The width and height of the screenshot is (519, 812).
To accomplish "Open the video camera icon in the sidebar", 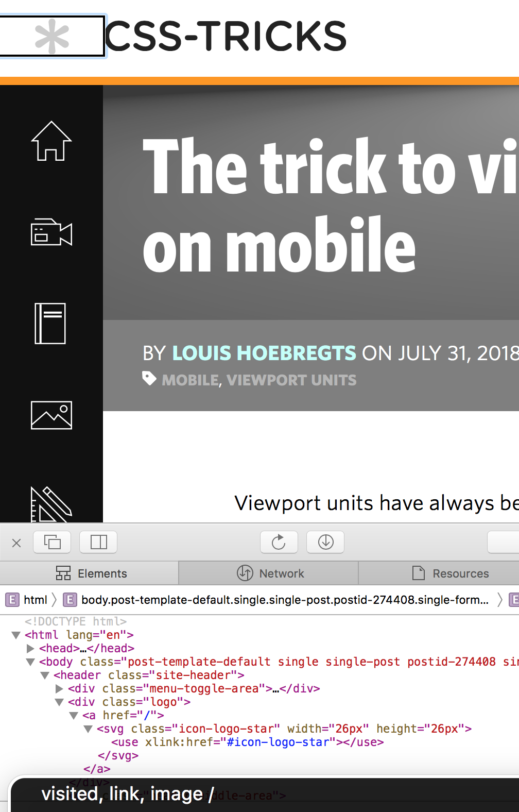I will 51,232.
